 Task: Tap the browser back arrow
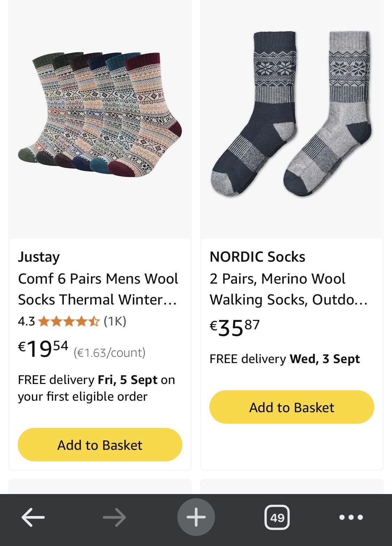tap(33, 517)
